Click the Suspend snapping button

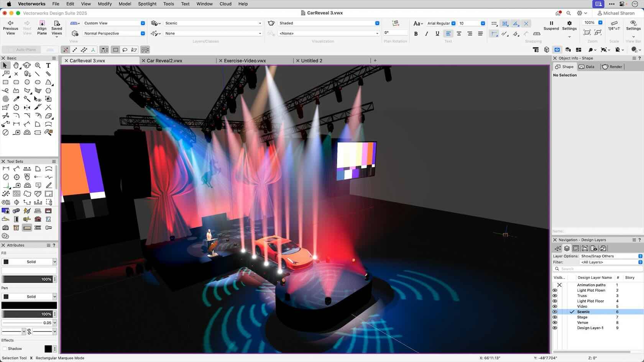pos(551,25)
